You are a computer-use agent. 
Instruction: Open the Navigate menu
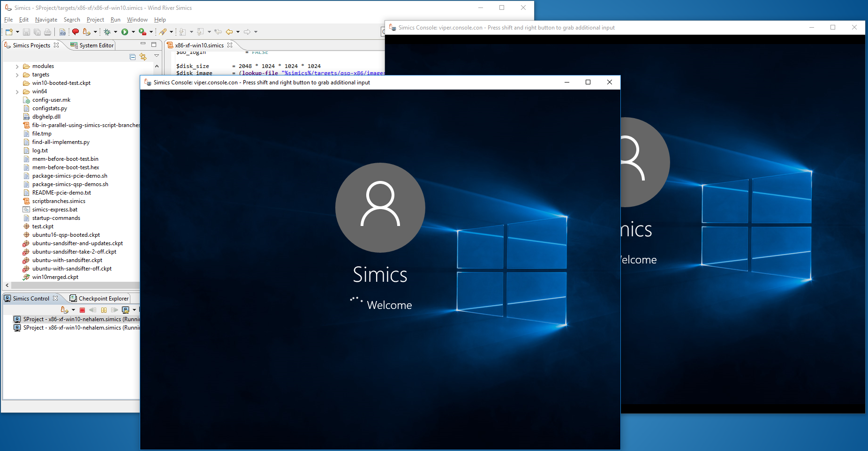click(46, 20)
